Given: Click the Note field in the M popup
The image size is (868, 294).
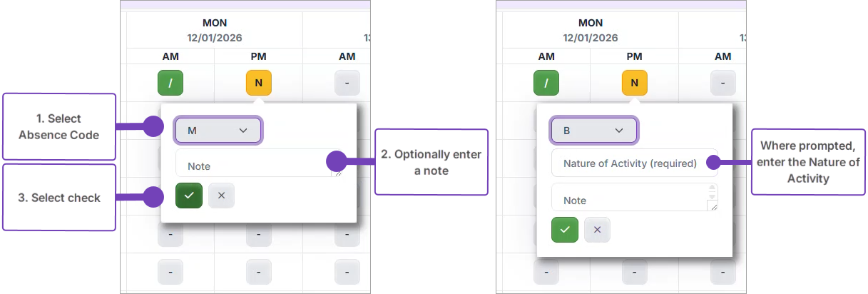Looking at the screenshot, I should (253, 166).
